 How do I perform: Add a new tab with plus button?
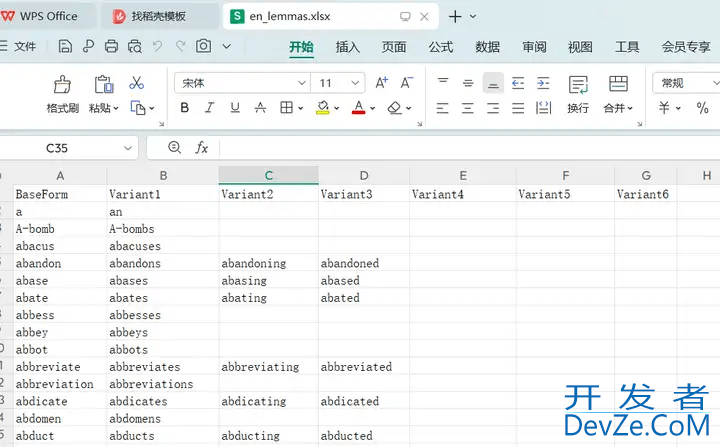click(455, 17)
